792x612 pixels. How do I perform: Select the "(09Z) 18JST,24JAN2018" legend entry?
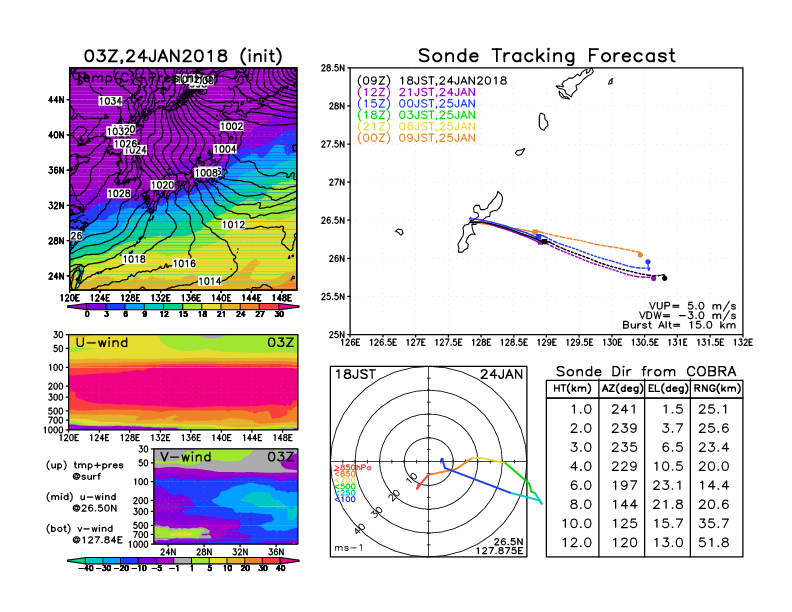click(x=432, y=81)
